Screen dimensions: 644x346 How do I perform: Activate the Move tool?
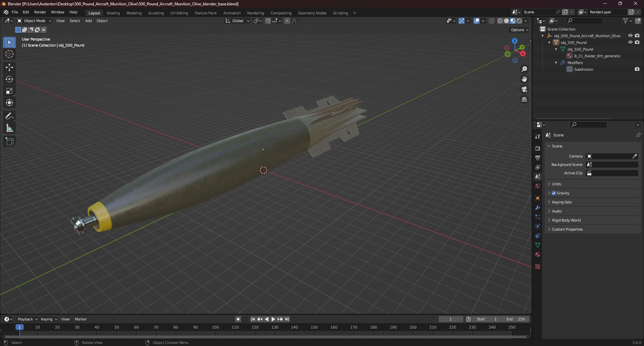9,67
